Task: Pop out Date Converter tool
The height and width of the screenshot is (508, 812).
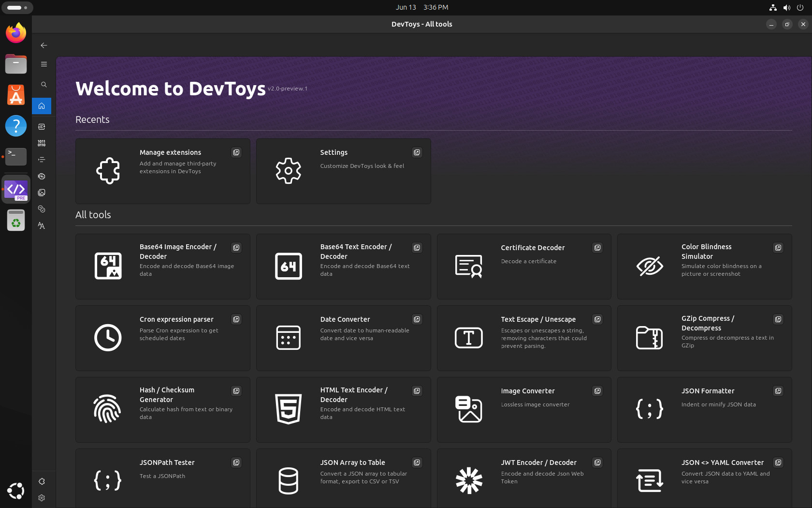Action: tap(417, 319)
